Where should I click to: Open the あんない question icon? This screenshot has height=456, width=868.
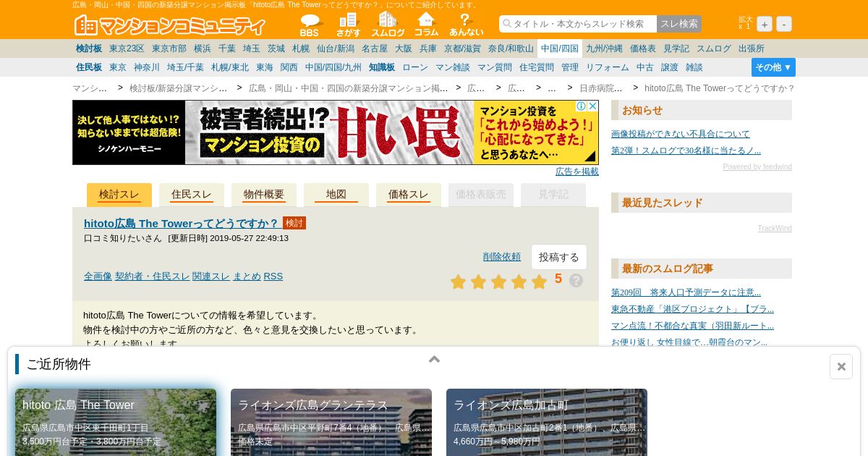(x=466, y=25)
